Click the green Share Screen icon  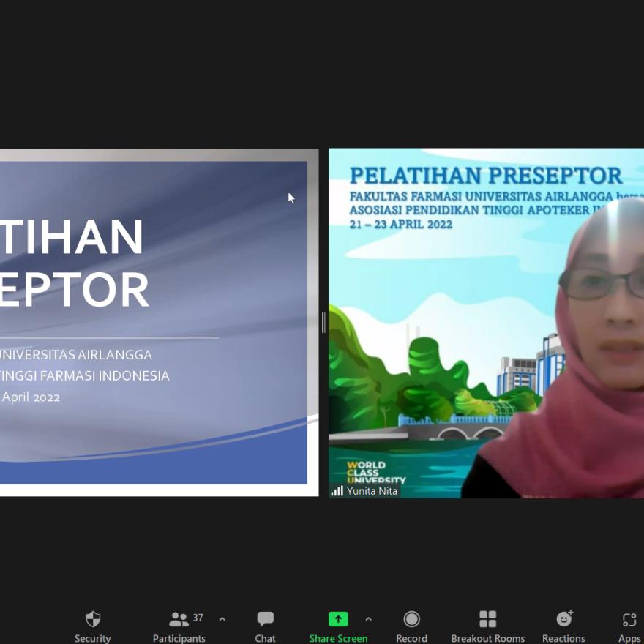click(338, 619)
